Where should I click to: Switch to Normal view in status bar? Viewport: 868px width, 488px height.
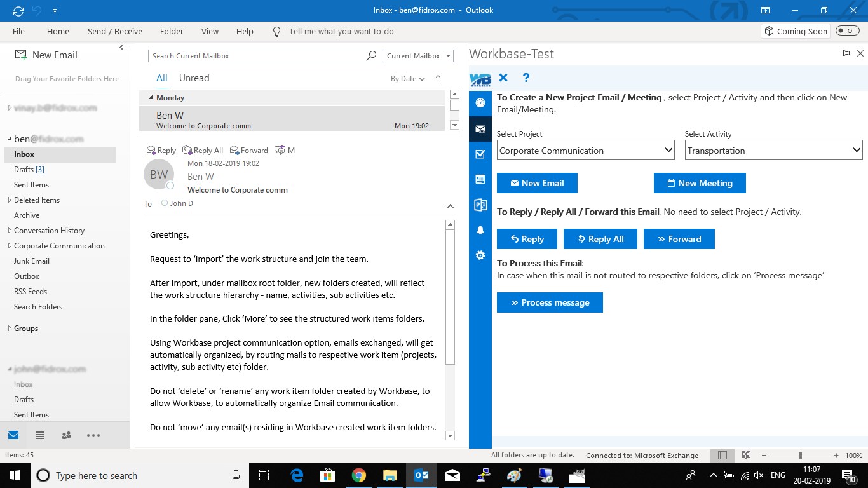(722, 456)
